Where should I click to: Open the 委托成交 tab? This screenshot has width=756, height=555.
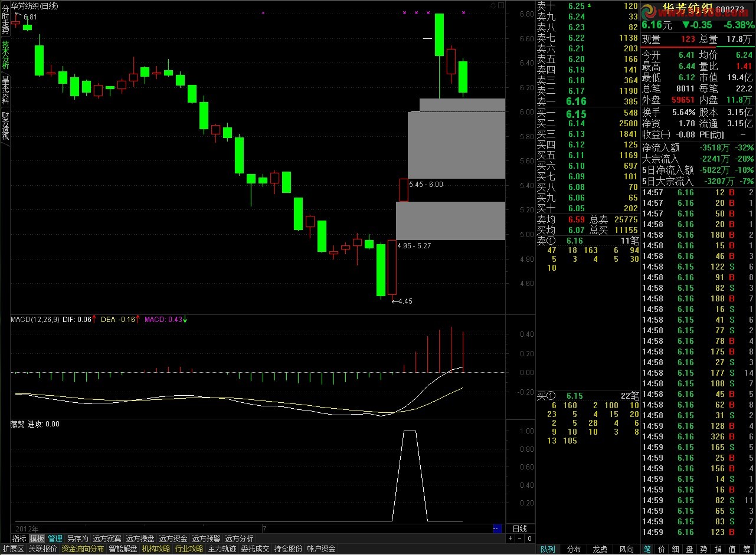pos(256,549)
